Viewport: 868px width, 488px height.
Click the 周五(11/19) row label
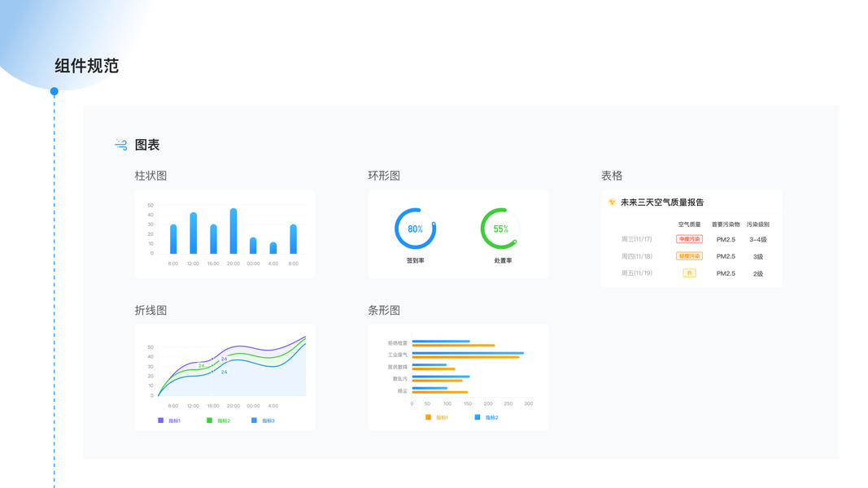(x=637, y=272)
